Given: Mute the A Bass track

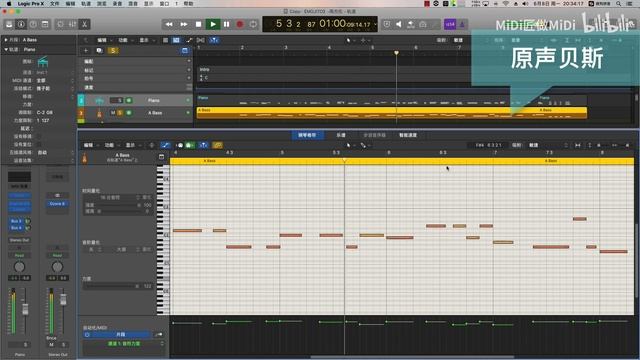Looking at the screenshot, I should click(113, 113).
